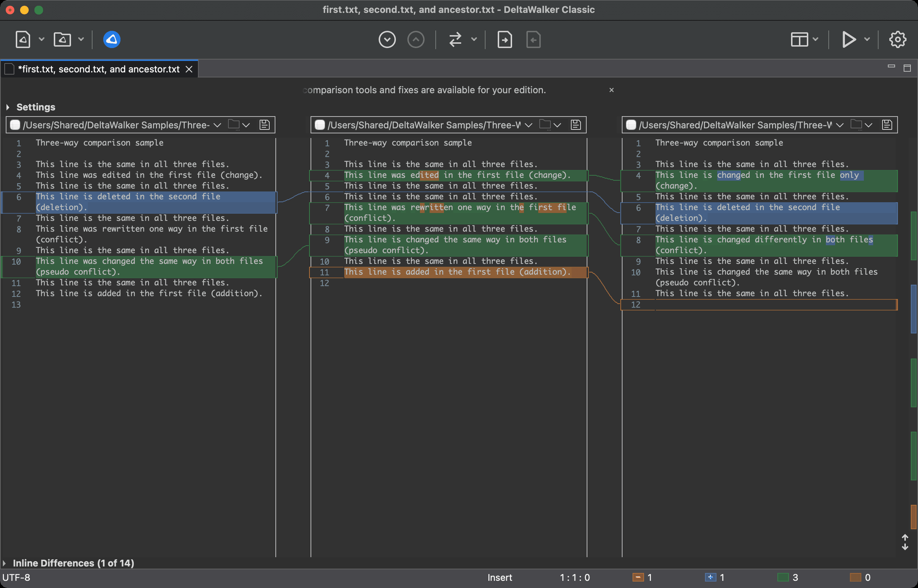Click the overview ruler navigation arrows
The width and height of the screenshot is (918, 588).
[x=905, y=542]
